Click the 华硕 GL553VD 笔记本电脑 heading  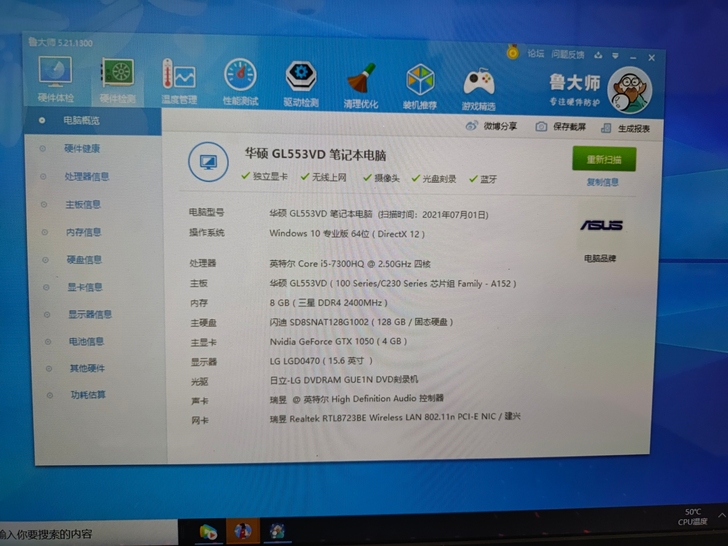(x=316, y=155)
